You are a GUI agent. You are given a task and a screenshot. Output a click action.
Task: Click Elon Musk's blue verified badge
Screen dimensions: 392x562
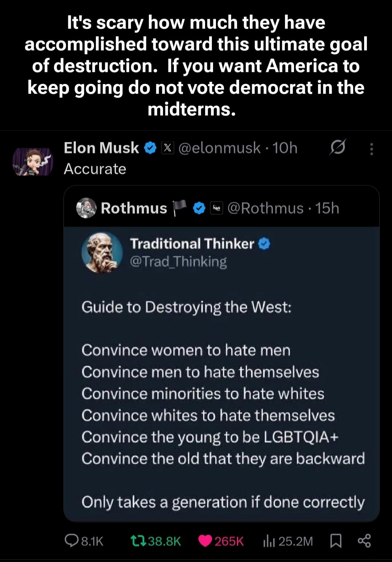[x=149, y=148]
